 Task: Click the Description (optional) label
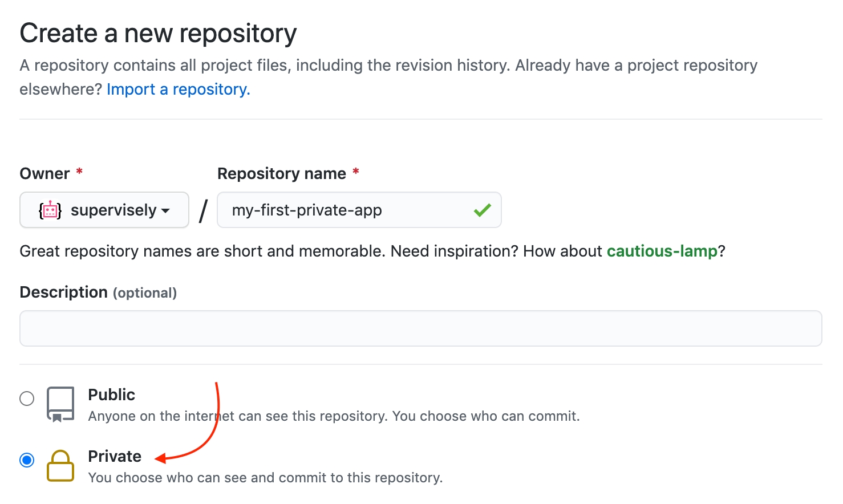[x=98, y=292]
